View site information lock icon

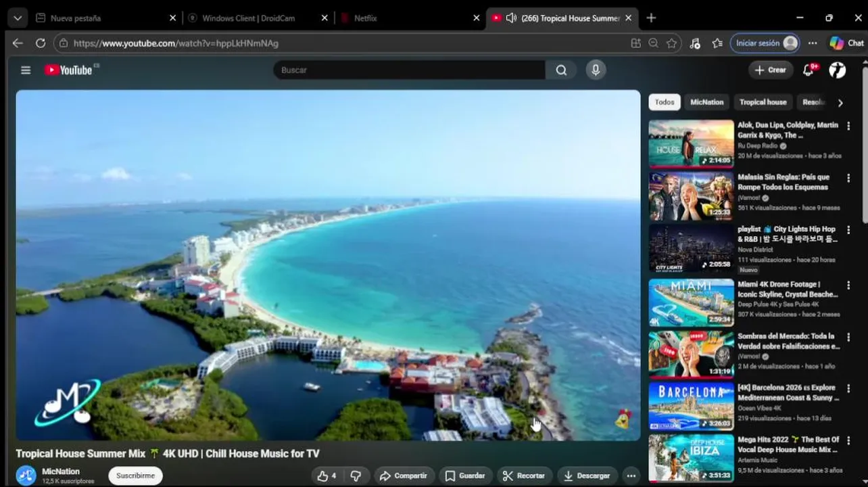(63, 43)
